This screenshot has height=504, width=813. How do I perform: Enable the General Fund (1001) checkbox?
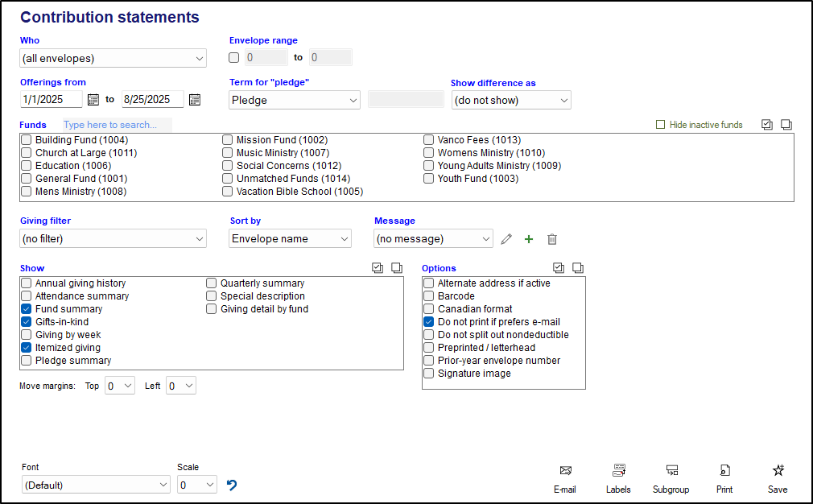[27, 179]
